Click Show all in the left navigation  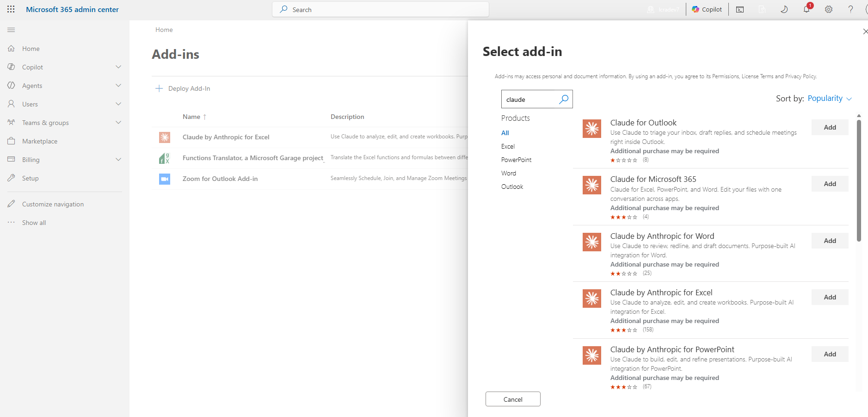tap(34, 223)
